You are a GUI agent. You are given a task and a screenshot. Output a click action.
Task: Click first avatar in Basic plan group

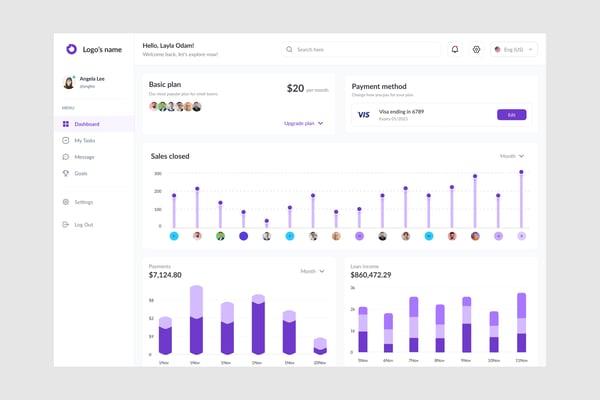[x=154, y=106]
